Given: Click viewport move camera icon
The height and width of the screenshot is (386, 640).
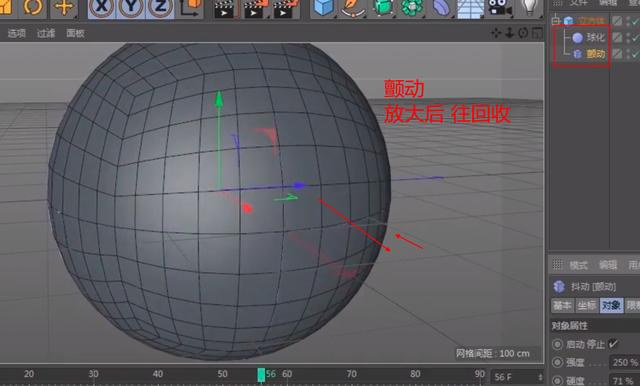Looking at the screenshot, I should pos(496,33).
